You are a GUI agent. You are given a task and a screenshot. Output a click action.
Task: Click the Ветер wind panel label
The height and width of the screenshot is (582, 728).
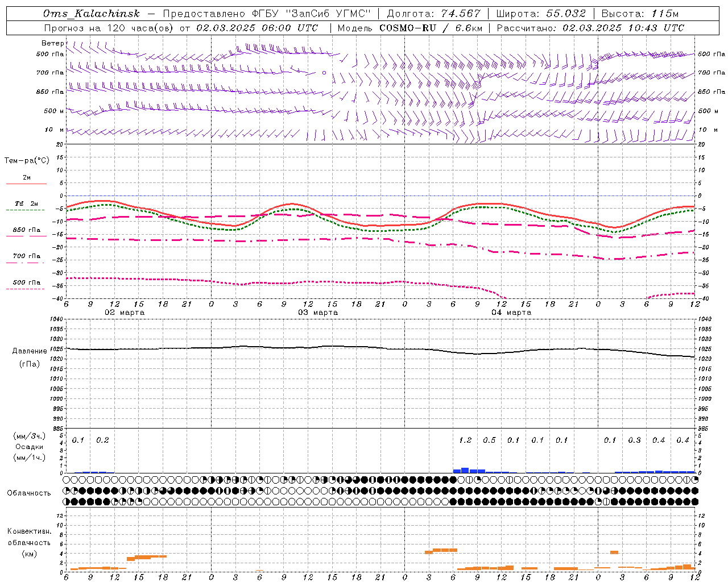click(53, 43)
